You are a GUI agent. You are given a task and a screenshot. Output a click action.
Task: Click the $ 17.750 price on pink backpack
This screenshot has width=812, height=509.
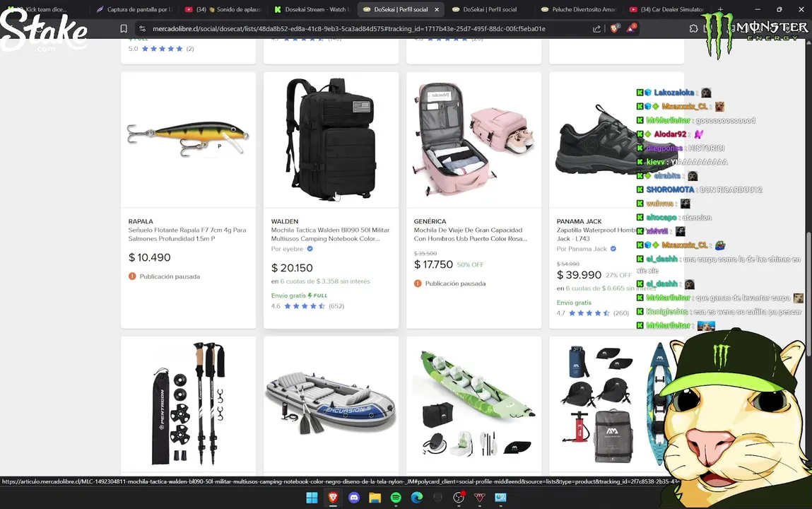pyautogui.click(x=433, y=264)
